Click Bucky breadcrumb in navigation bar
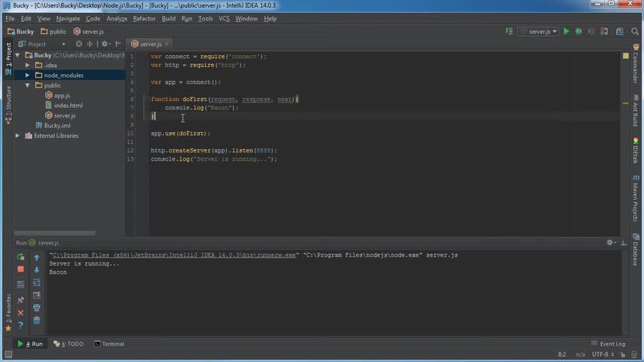644x362 pixels. (x=20, y=32)
